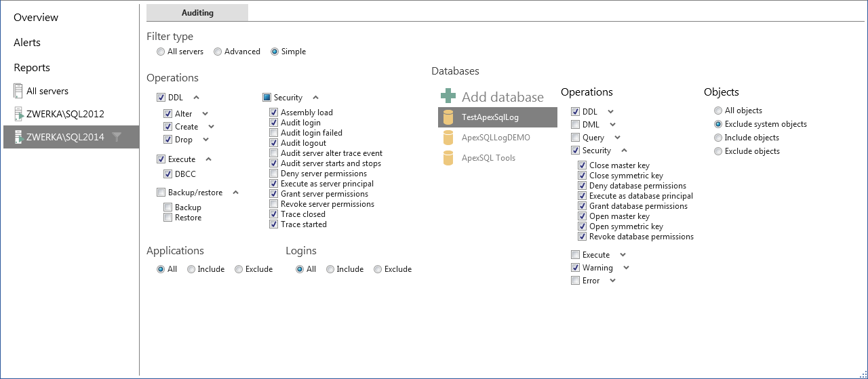
Task: Click the green plus Add database icon
Action: point(448,96)
